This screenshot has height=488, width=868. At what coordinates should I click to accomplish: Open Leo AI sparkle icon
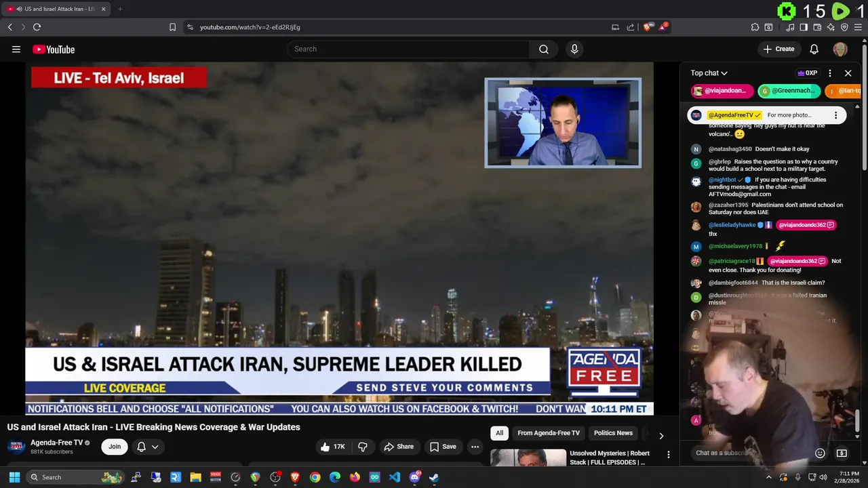(831, 27)
